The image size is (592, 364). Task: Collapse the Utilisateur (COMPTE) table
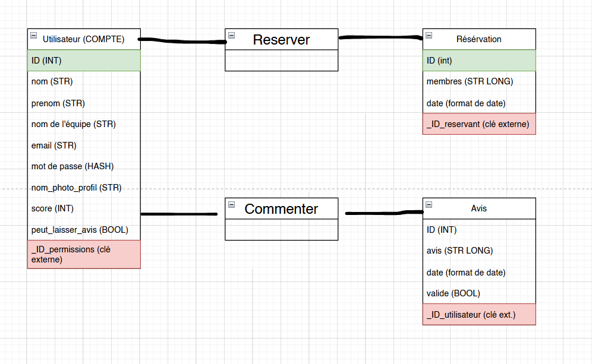pyautogui.click(x=34, y=36)
